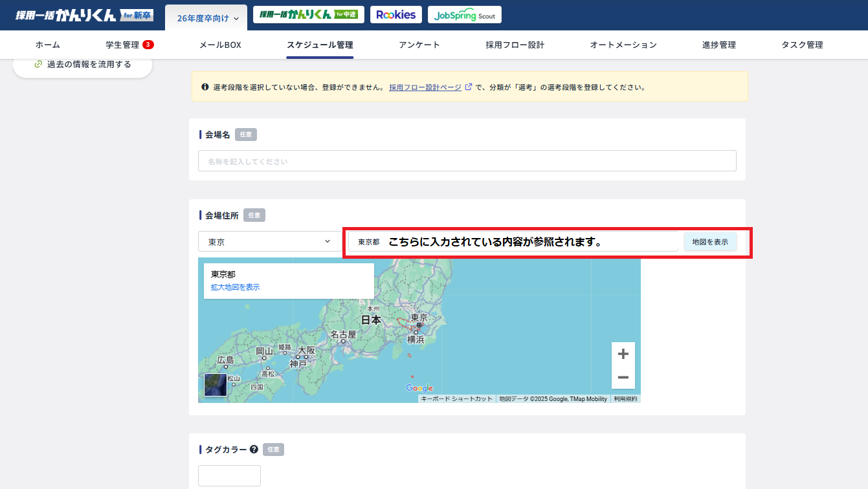
Task: Open the prefecture dropdown showing 東京
Action: click(269, 241)
